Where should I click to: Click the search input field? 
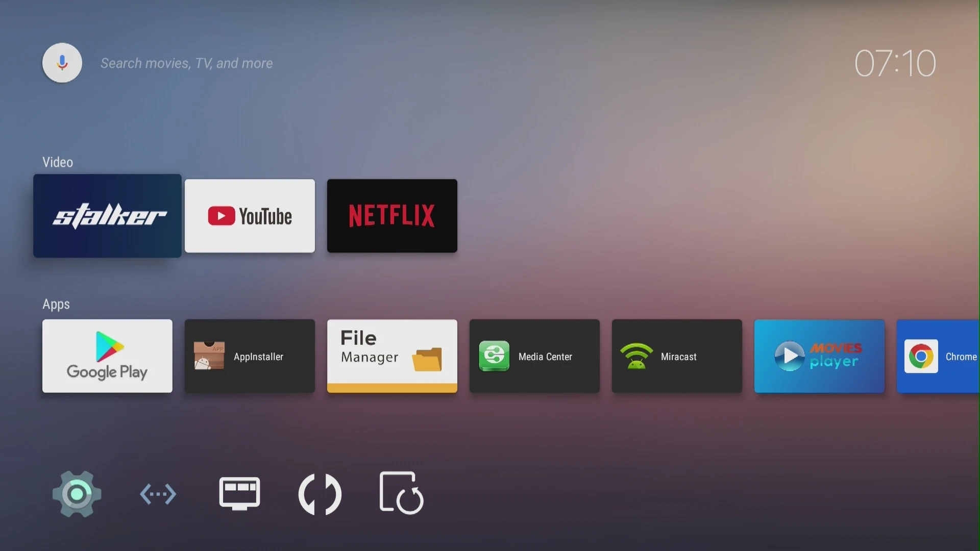[x=186, y=63]
